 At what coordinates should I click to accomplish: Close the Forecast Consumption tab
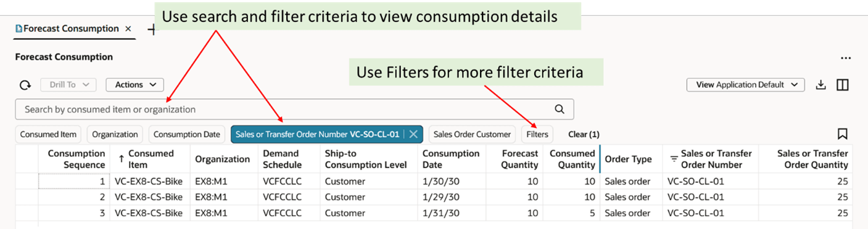pyautogui.click(x=128, y=29)
